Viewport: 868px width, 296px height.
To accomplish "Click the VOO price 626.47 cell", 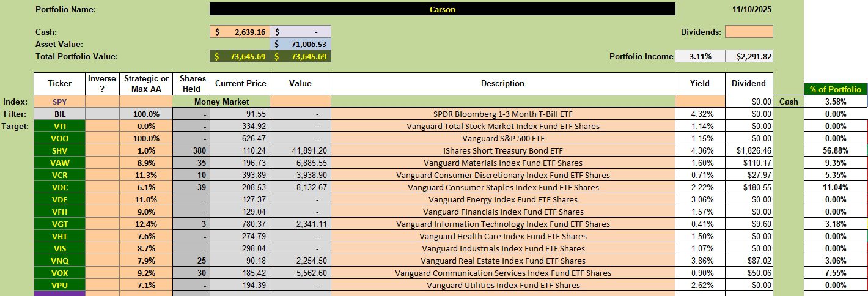I will (x=239, y=138).
